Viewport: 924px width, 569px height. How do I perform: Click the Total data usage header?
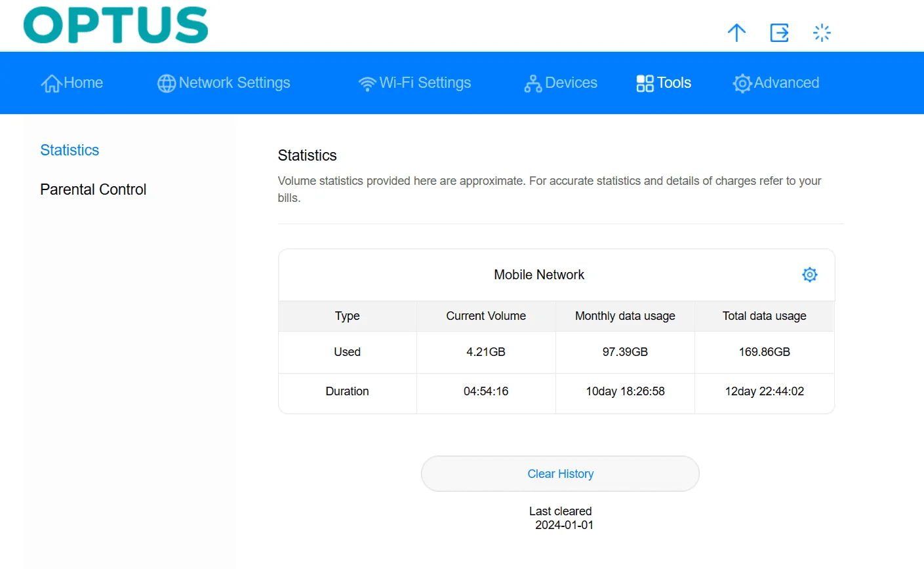point(765,316)
